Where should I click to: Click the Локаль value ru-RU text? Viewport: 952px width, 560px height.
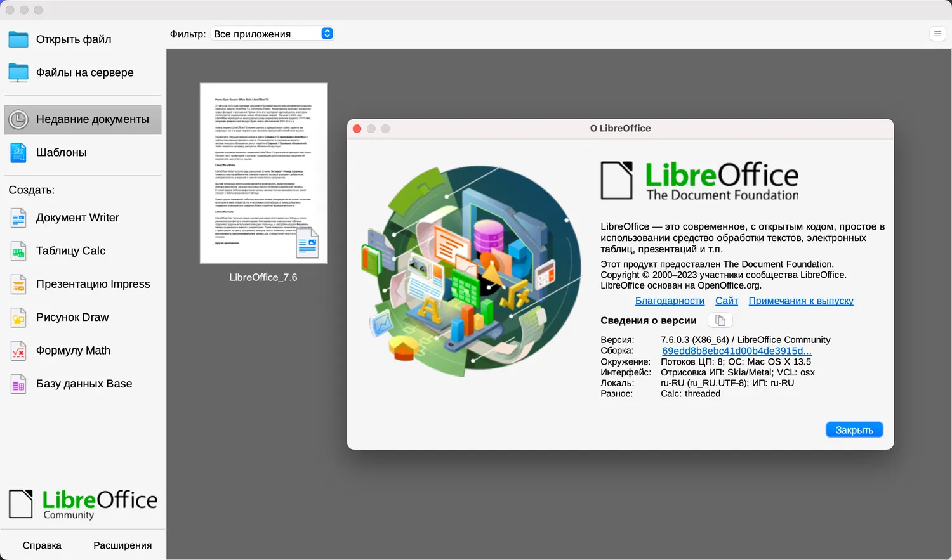click(727, 383)
